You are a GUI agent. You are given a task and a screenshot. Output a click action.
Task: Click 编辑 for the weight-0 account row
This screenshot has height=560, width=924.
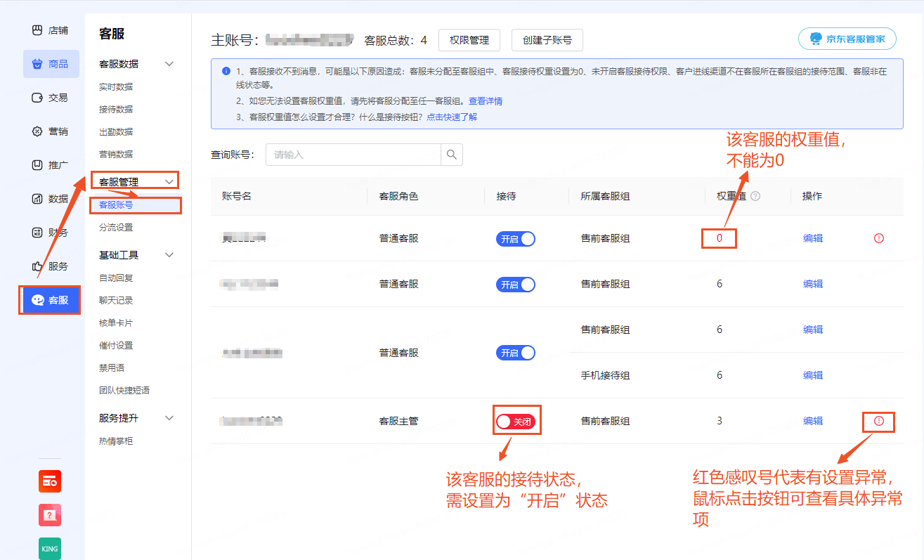coord(813,238)
